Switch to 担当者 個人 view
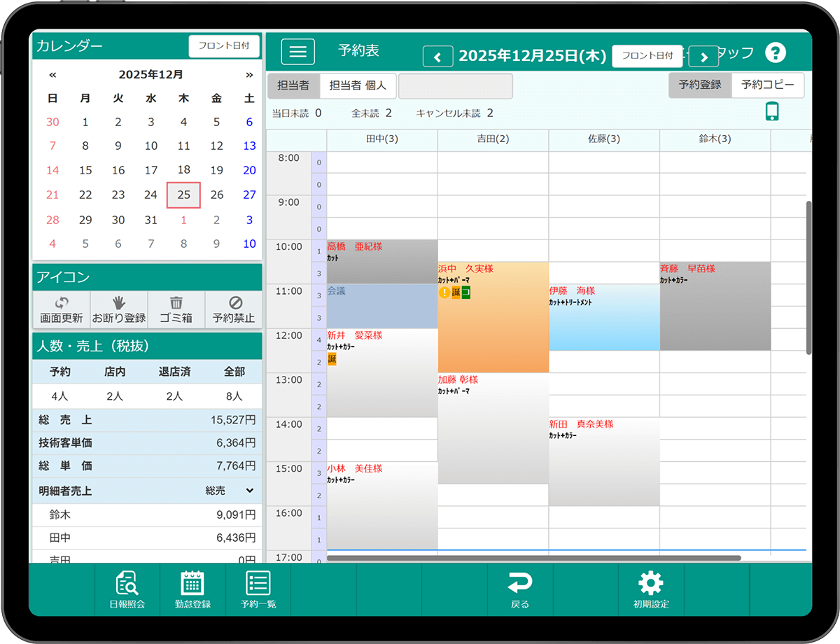 coord(358,85)
